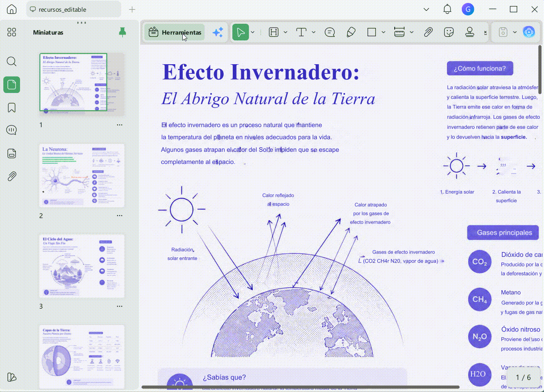Click the Radiación solar entrante label
Screen dimensions: 544x392
182,254
